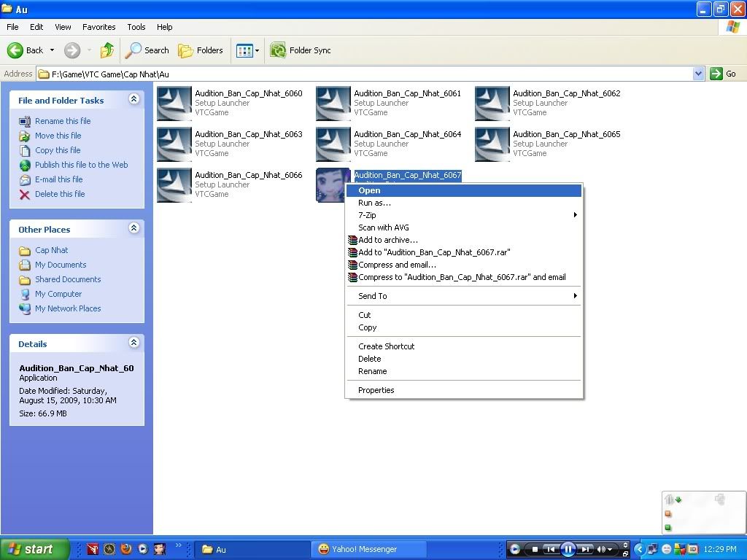Click the grayed Forward arrow button
Viewport: 747px width, 560px height.
[72, 50]
